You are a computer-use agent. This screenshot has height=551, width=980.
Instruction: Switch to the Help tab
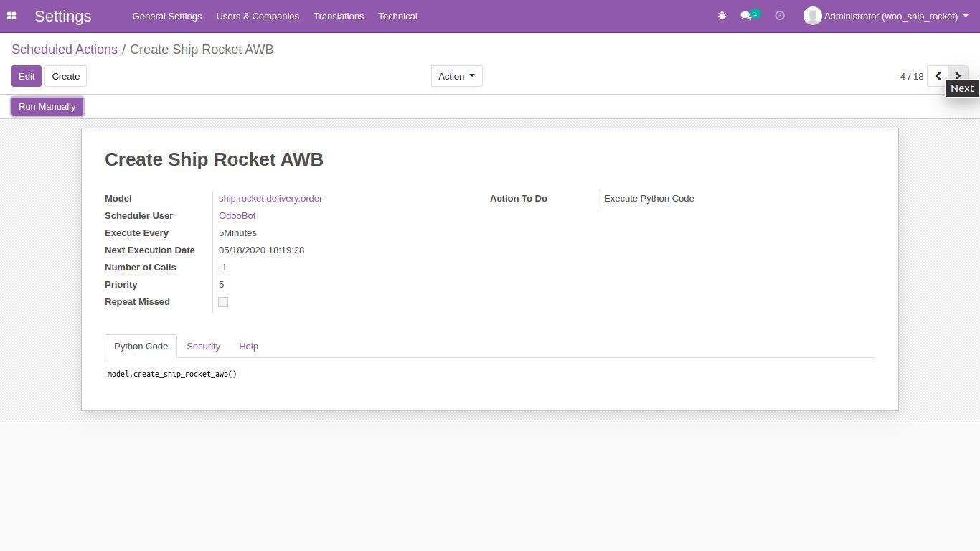click(x=248, y=346)
